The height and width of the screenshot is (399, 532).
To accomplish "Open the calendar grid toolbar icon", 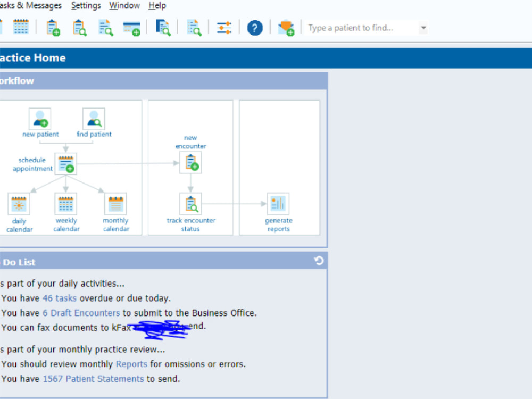I will click(21, 27).
